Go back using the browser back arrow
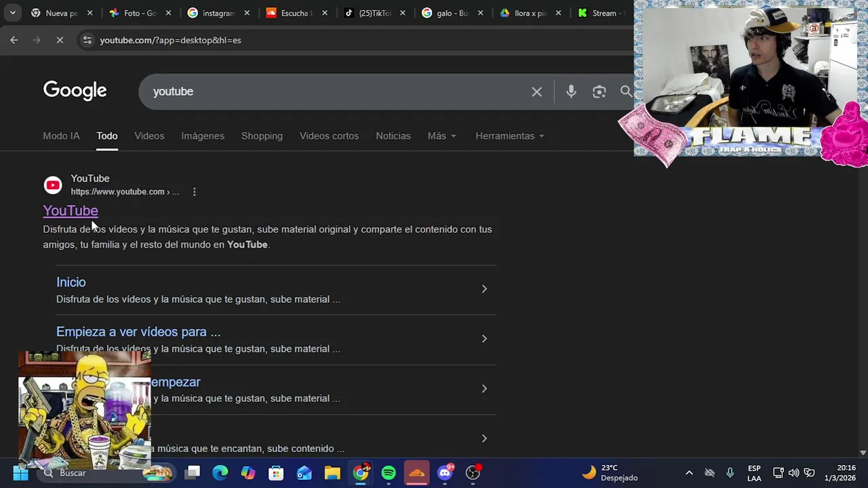The image size is (868, 488). [x=14, y=40]
